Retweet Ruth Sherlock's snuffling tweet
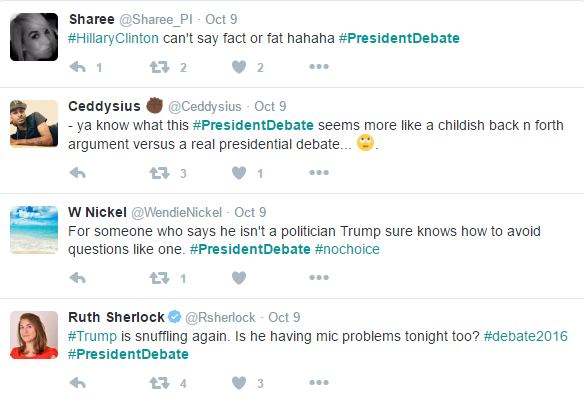584x403 pixels. (159, 383)
